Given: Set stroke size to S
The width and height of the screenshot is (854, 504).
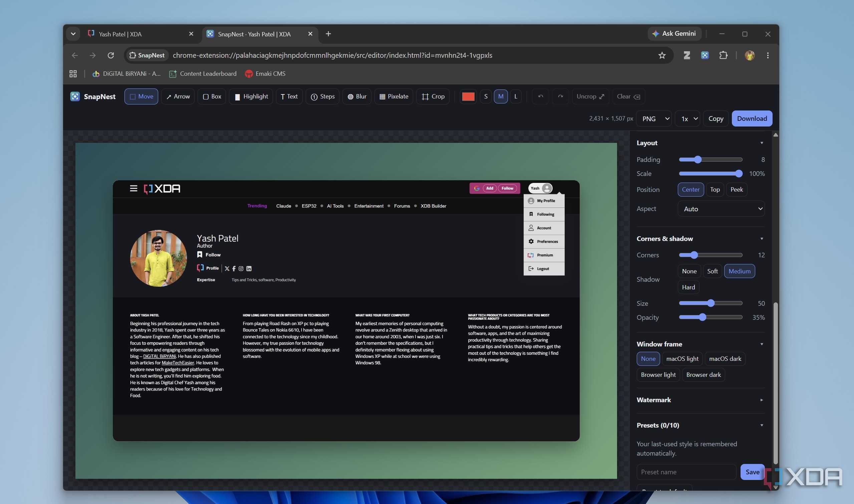Looking at the screenshot, I should pyautogui.click(x=486, y=96).
